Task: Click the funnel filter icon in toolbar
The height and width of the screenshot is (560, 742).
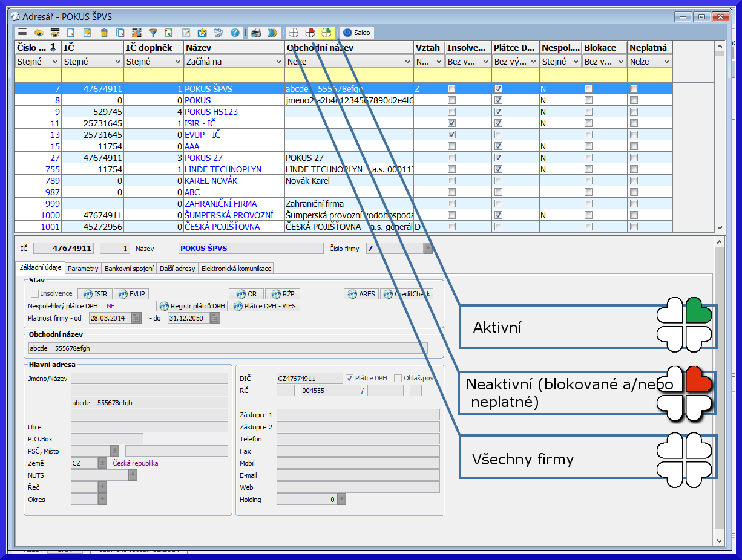Action: point(153,33)
